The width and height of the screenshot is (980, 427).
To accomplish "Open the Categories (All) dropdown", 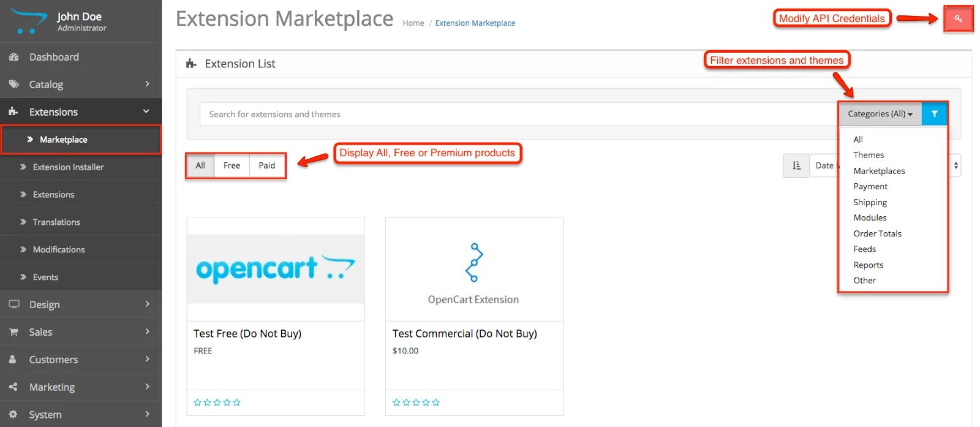I will click(880, 114).
